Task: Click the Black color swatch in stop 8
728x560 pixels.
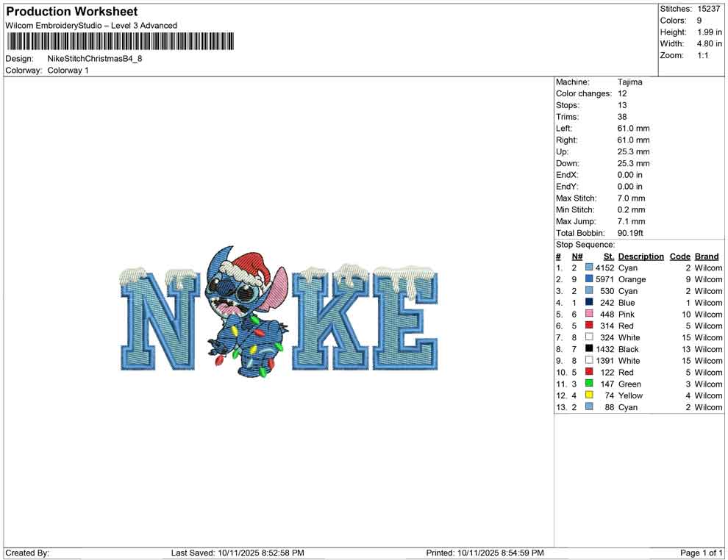Action: pos(589,348)
